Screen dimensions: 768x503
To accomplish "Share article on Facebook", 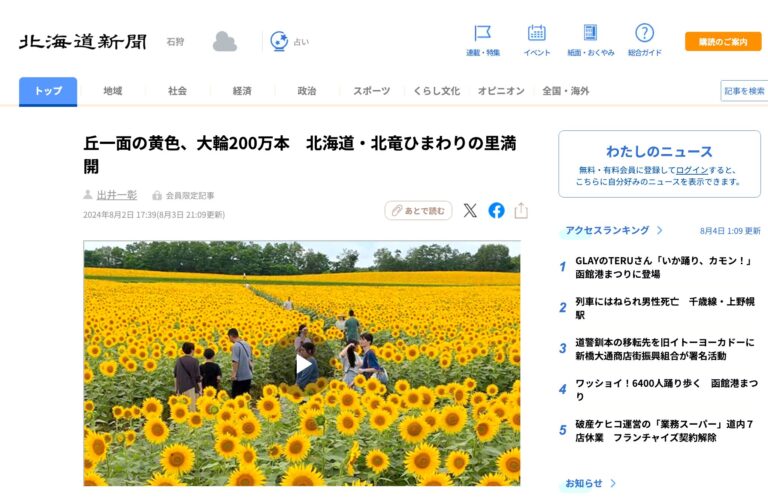I will point(496,210).
